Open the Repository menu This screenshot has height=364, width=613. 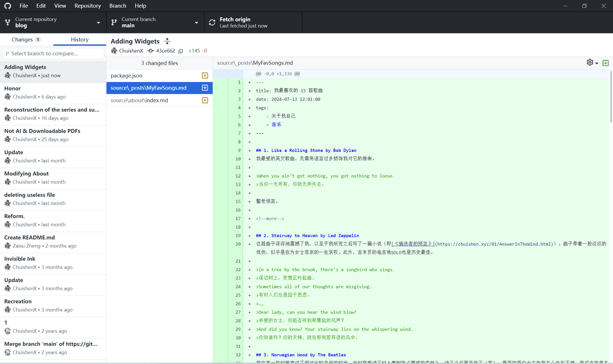(x=88, y=6)
